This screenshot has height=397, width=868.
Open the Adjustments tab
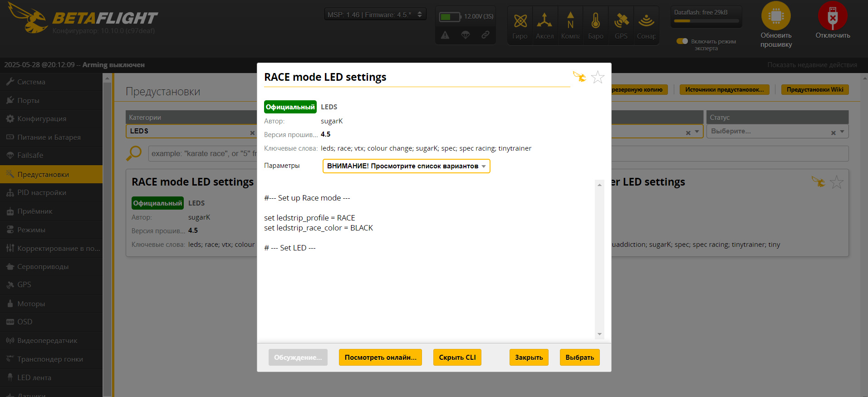point(51,248)
